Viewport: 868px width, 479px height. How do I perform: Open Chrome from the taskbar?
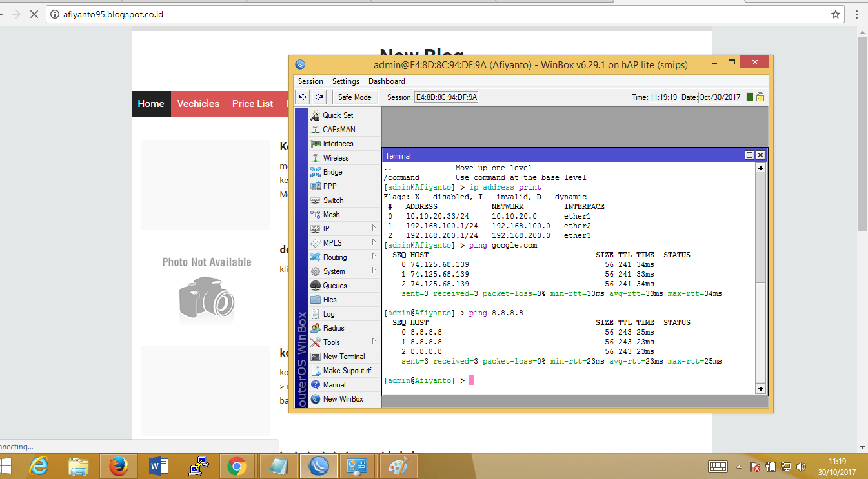pos(237,465)
